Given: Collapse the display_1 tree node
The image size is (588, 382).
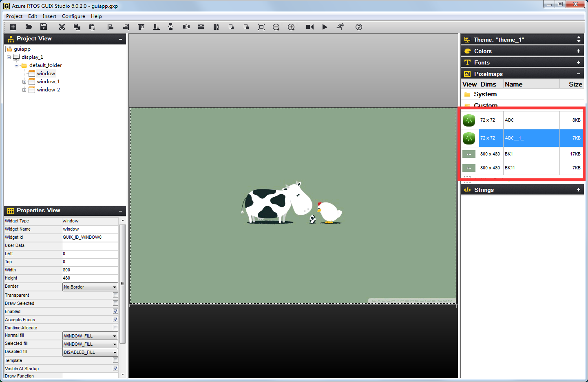Looking at the screenshot, I should tap(9, 57).
